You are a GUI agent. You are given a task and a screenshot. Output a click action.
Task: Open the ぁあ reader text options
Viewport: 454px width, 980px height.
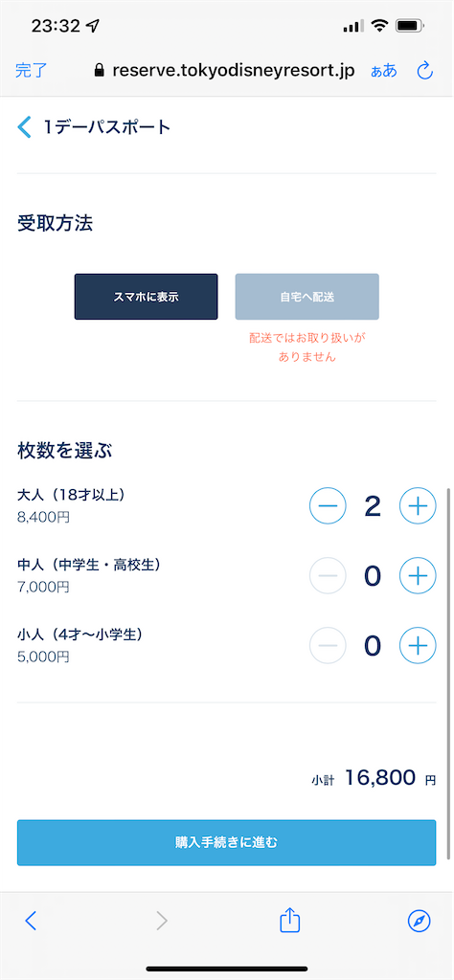pyautogui.click(x=384, y=71)
